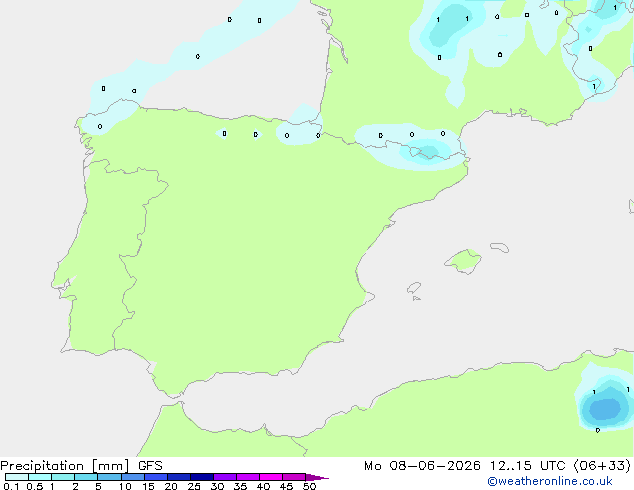Viewport: 634px width, 490px height.
Task: Click the 'GFS' model label
Action: click(x=150, y=466)
